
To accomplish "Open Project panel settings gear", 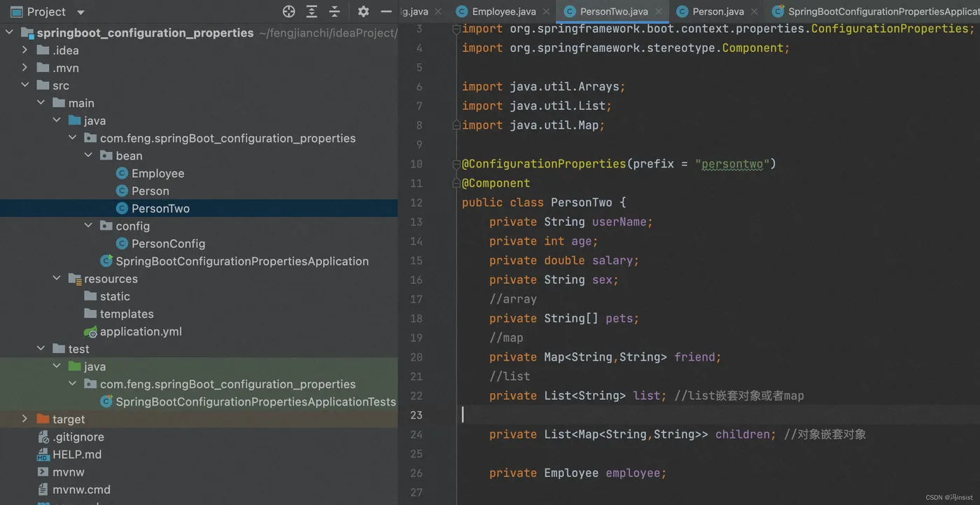I will tap(363, 11).
